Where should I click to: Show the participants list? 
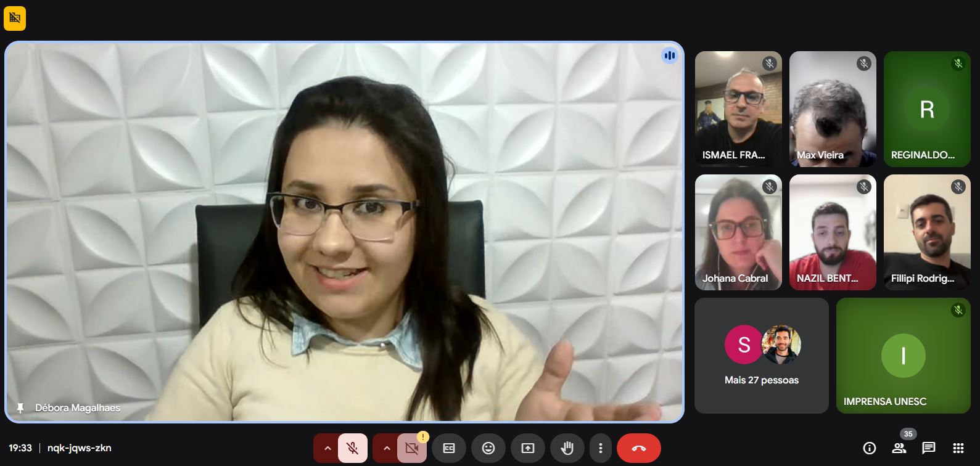[899, 448]
